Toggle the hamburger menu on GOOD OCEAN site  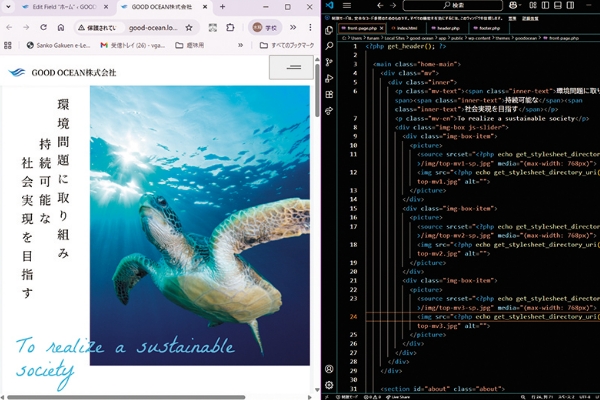pyautogui.click(x=283, y=67)
